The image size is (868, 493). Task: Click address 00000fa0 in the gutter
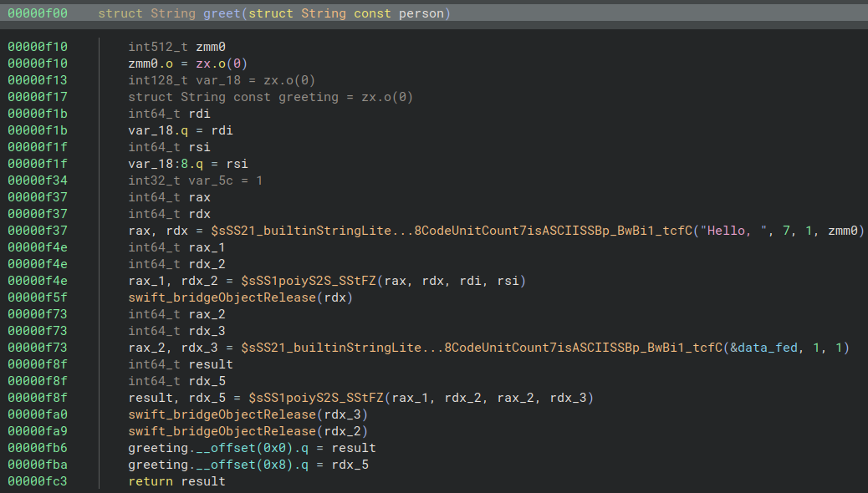coord(38,414)
